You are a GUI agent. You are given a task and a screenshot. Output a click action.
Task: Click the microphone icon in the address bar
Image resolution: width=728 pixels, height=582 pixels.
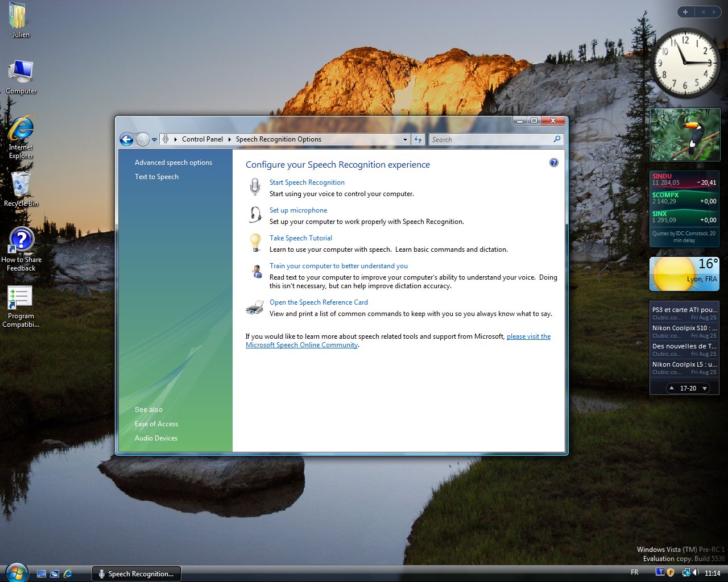click(166, 139)
